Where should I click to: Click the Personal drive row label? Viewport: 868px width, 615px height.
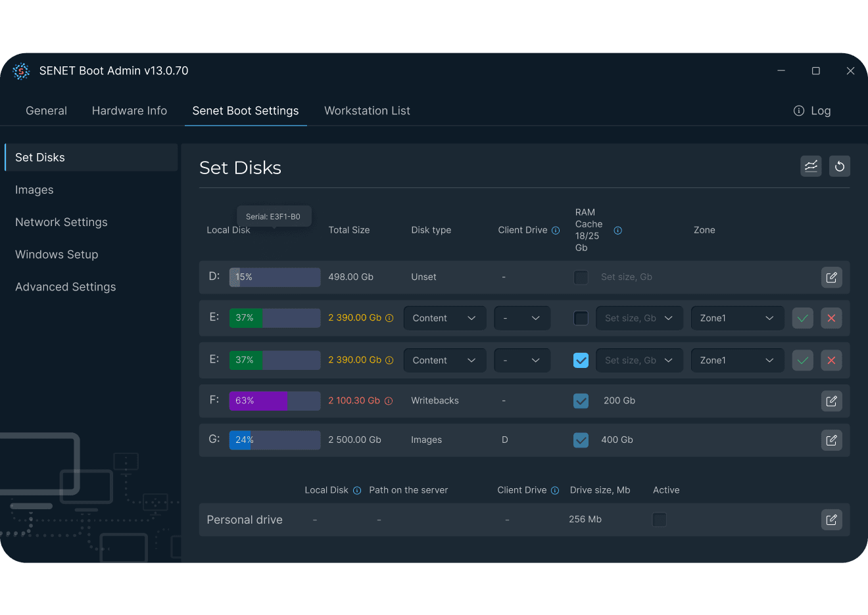point(245,520)
